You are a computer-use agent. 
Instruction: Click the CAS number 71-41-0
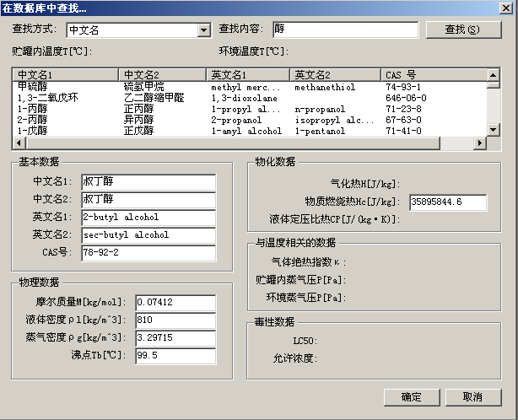point(403,131)
